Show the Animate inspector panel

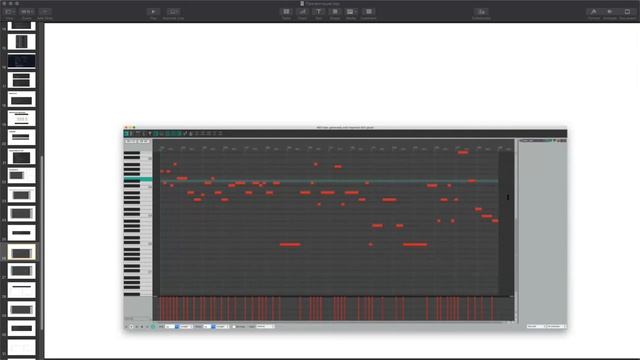pos(610,12)
